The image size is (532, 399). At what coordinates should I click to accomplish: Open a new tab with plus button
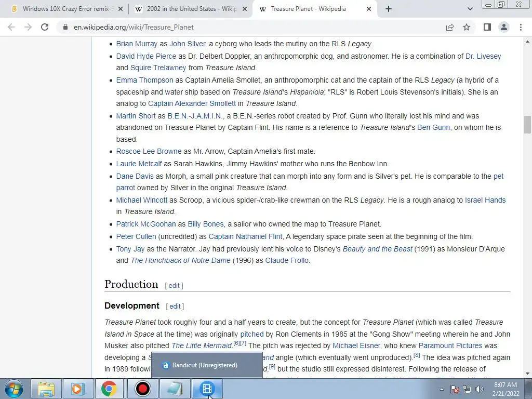389,9
